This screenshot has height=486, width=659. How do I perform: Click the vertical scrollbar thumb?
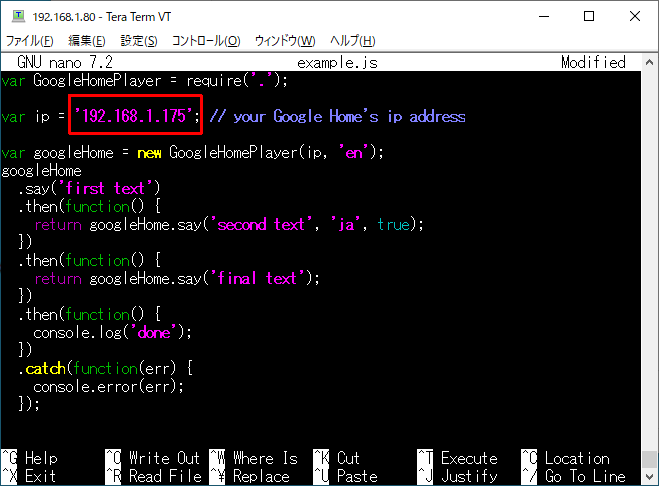point(649,459)
